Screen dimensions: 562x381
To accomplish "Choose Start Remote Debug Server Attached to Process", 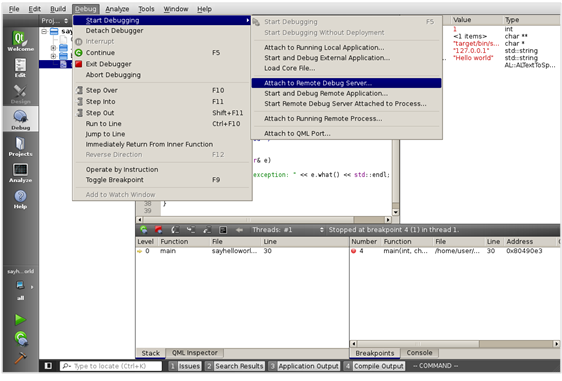I will 346,104.
